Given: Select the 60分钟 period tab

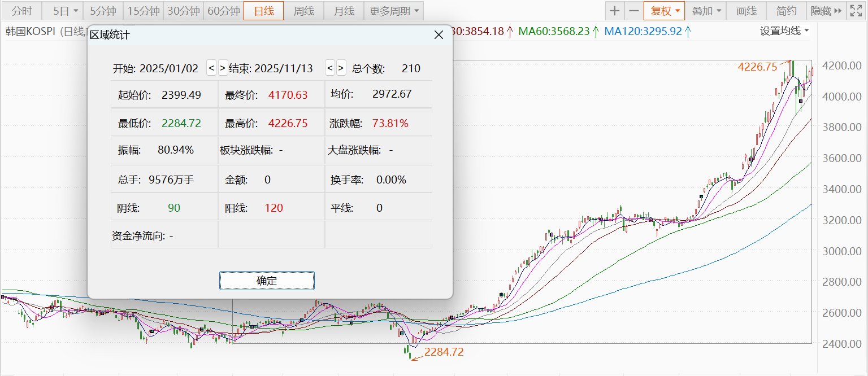Looking at the screenshot, I should coord(223,11).
